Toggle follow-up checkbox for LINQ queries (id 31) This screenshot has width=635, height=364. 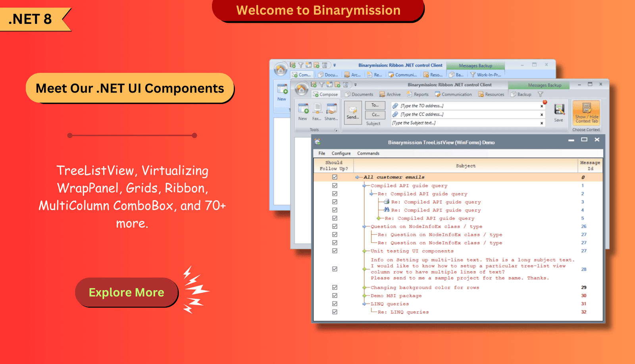pos(335,304)
